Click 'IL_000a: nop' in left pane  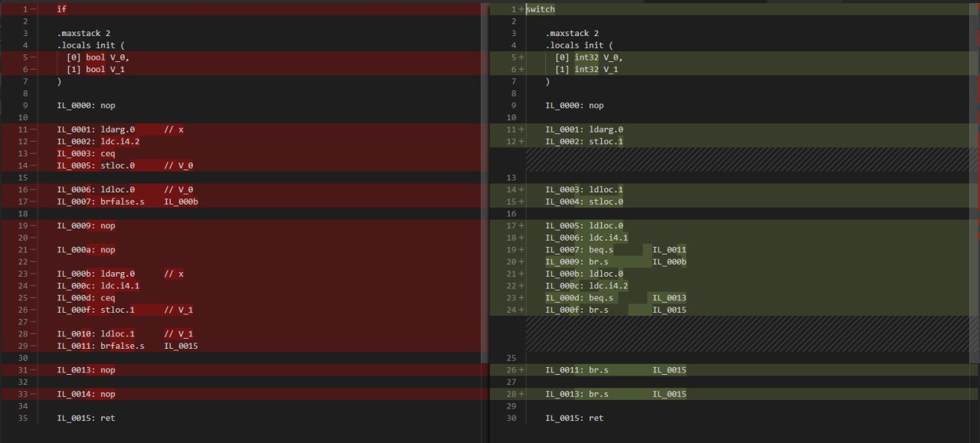point(86,250)
